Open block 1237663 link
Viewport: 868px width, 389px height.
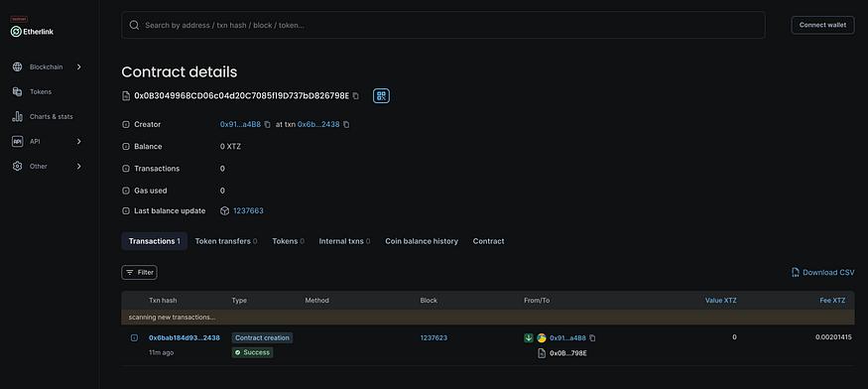click(x=248, y=211)
